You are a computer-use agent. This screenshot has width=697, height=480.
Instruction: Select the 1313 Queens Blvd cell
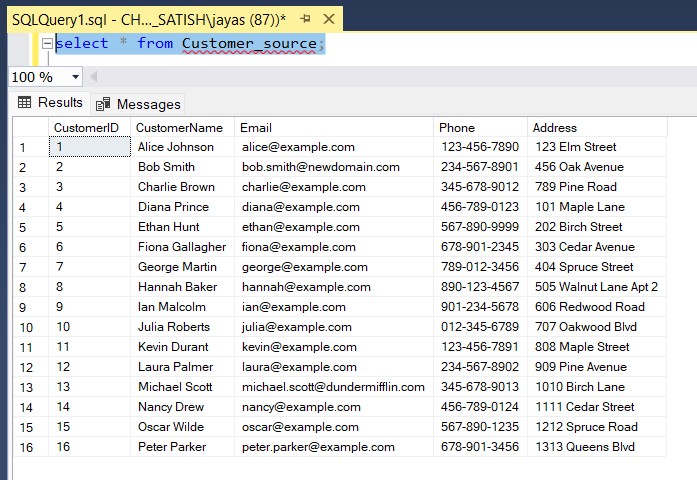pyautogui.click(x=597, y=447)
